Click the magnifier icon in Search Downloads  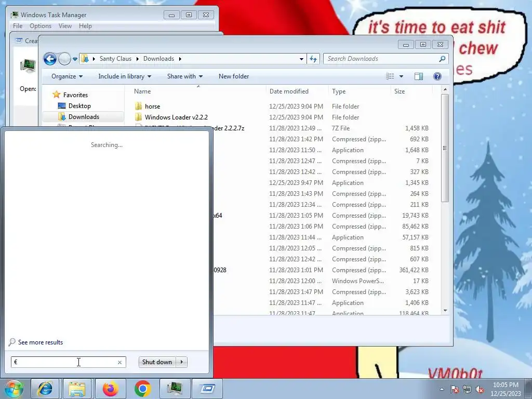coord(442,59)
